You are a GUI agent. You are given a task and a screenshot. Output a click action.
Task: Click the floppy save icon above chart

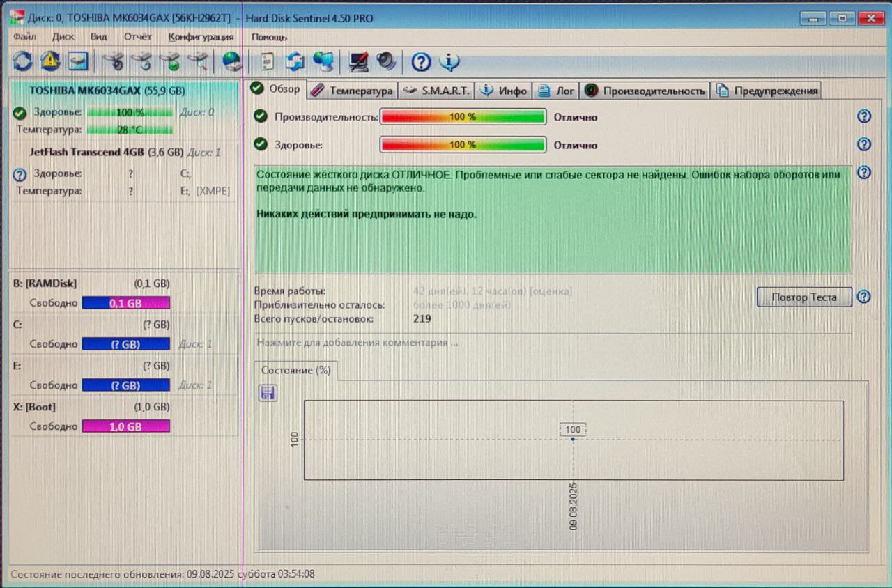point(268,393)
